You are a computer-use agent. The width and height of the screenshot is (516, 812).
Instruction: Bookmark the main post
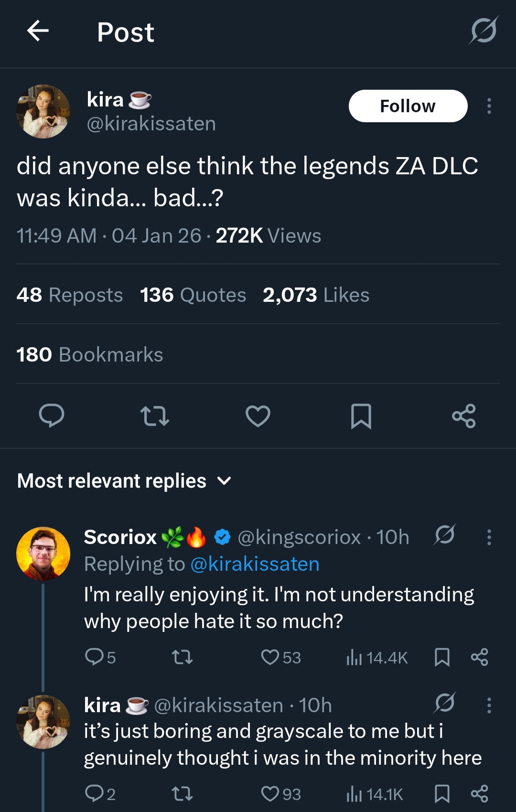point(361,416)
